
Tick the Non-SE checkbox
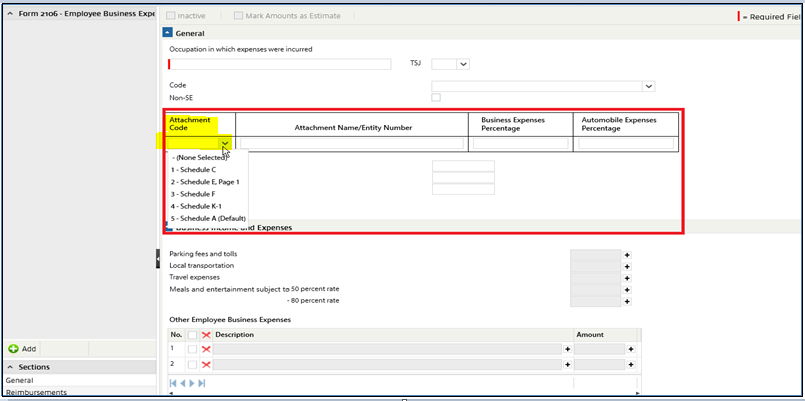click(x=436, y=97)
